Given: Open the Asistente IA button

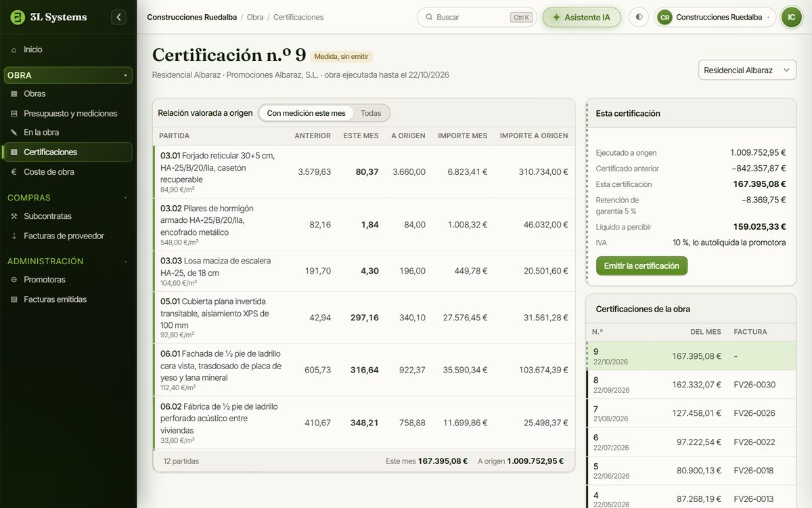Looking at the screenshot, I should click(x=581, y=17).
